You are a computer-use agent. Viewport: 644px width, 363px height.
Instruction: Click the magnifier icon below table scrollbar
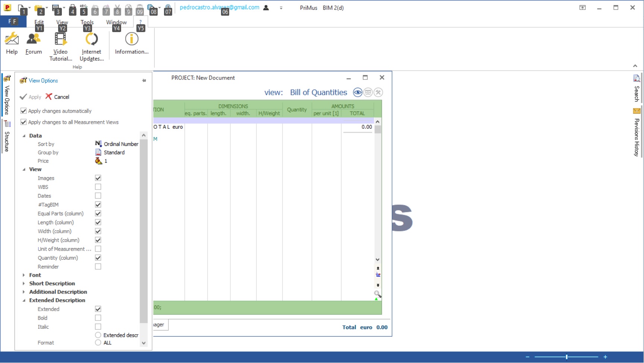pyautogui.click(x=378, y=295)
